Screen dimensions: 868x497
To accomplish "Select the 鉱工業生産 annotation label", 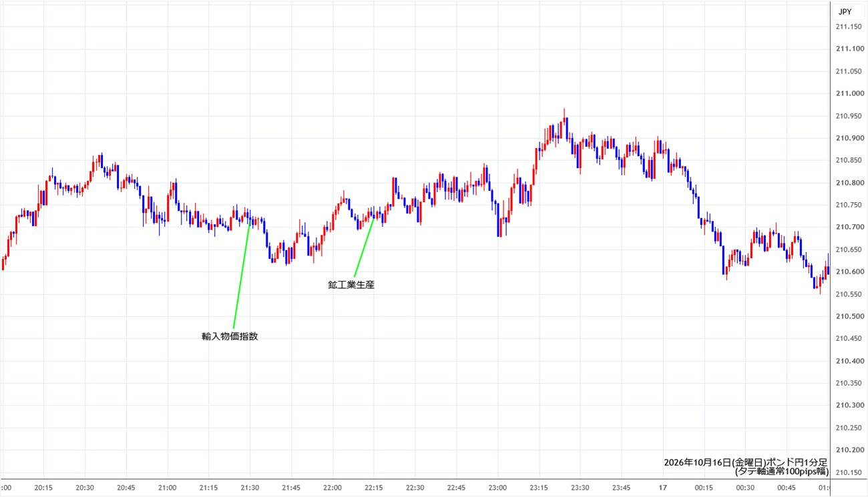I will 351,285.
